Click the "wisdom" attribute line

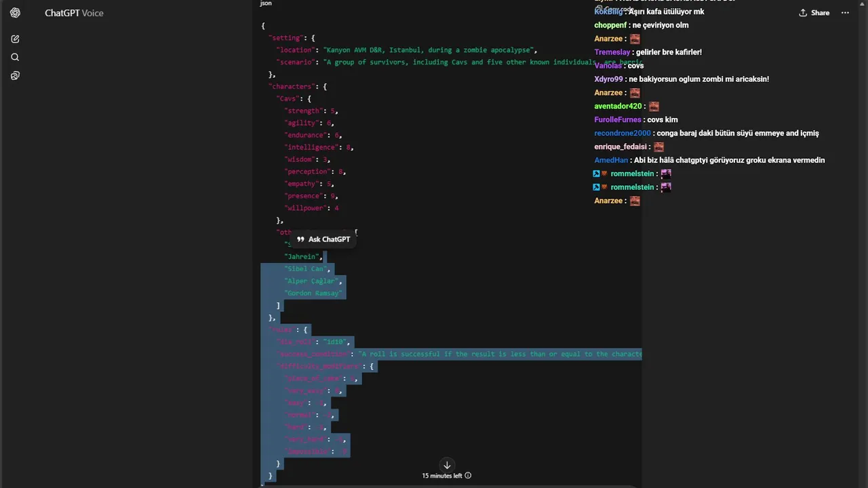point(307,160)
